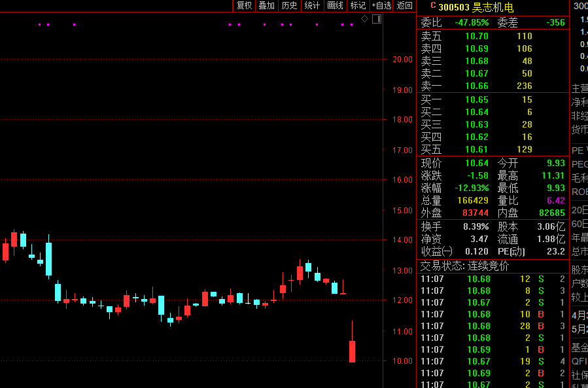Click the 20.00 price axis label

(402, 60)
